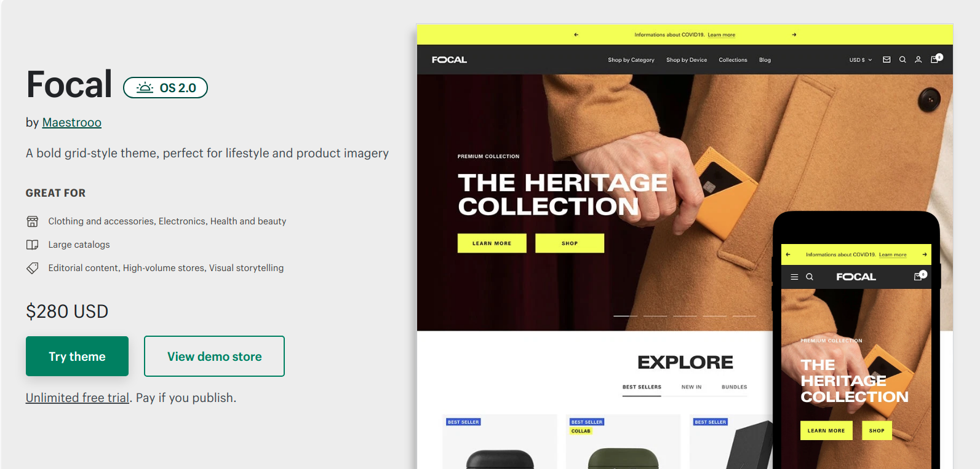980x469 pixels.
Task: Click the mobile LEARN MORE button
Action: pyautogui.click(x=826, y=431)
